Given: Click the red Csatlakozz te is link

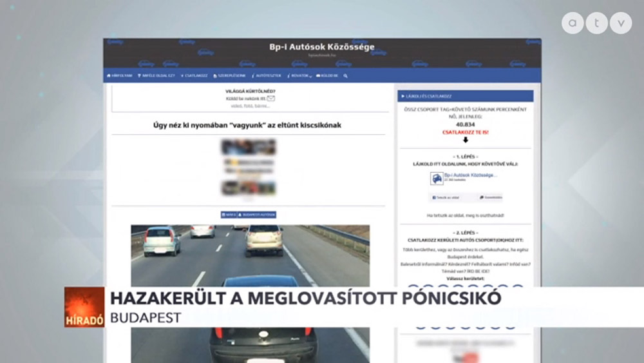Looking at the screenshot, I should point(466,132).
